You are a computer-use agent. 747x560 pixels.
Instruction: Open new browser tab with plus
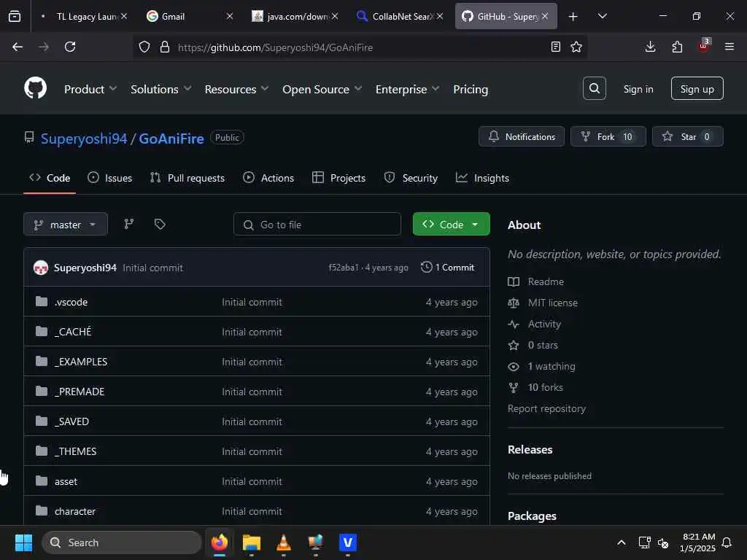point(573,16)
